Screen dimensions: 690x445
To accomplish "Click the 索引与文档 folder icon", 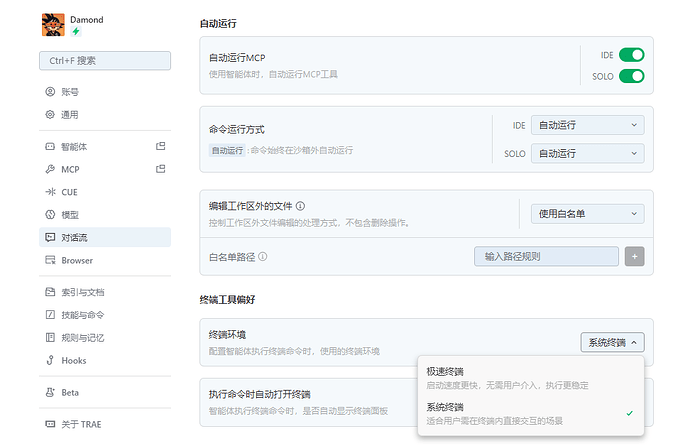I will pos(50,292).
